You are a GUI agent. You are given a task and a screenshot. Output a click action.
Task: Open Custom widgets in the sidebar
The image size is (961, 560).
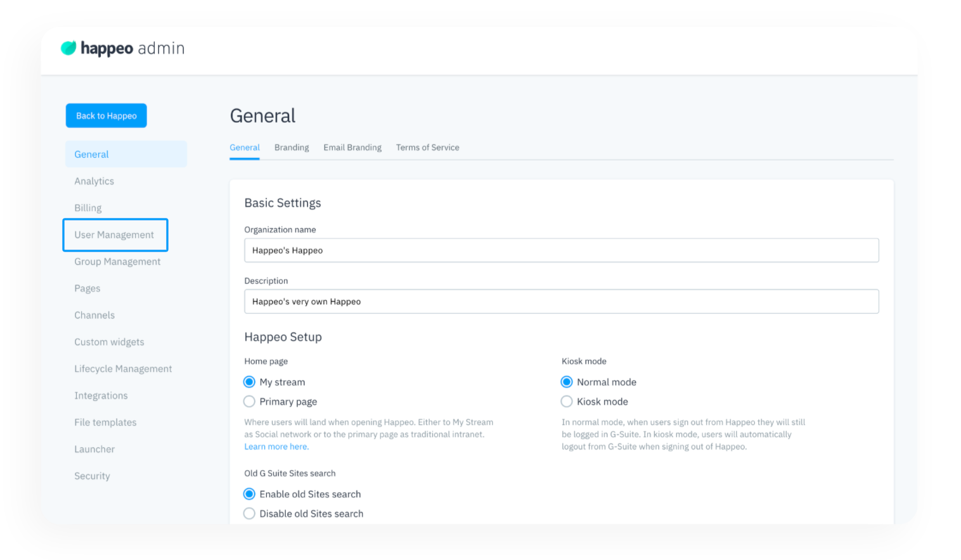[x=109, y=342]
